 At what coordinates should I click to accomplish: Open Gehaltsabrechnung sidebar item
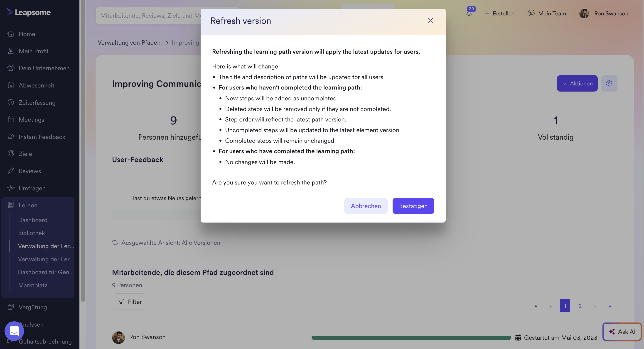[x=45, y=341]
